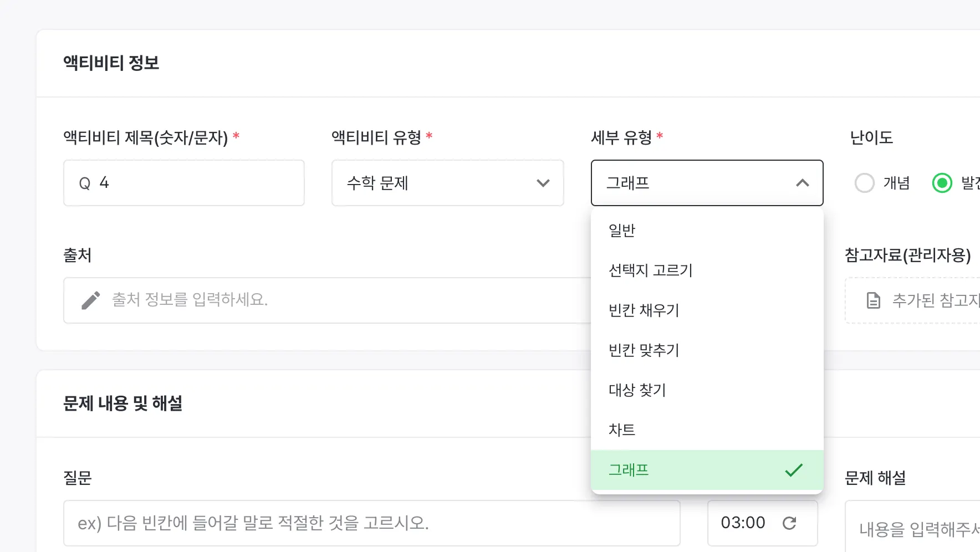Viewport: 980px width, 552px height.
Task: Choose 일반 from the dropdown list
Action: click(622, 231)
